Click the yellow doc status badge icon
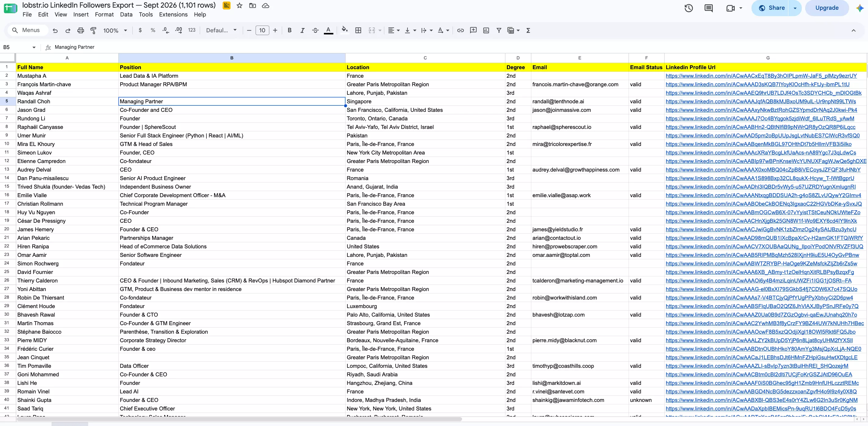 (x=226, y=5)
